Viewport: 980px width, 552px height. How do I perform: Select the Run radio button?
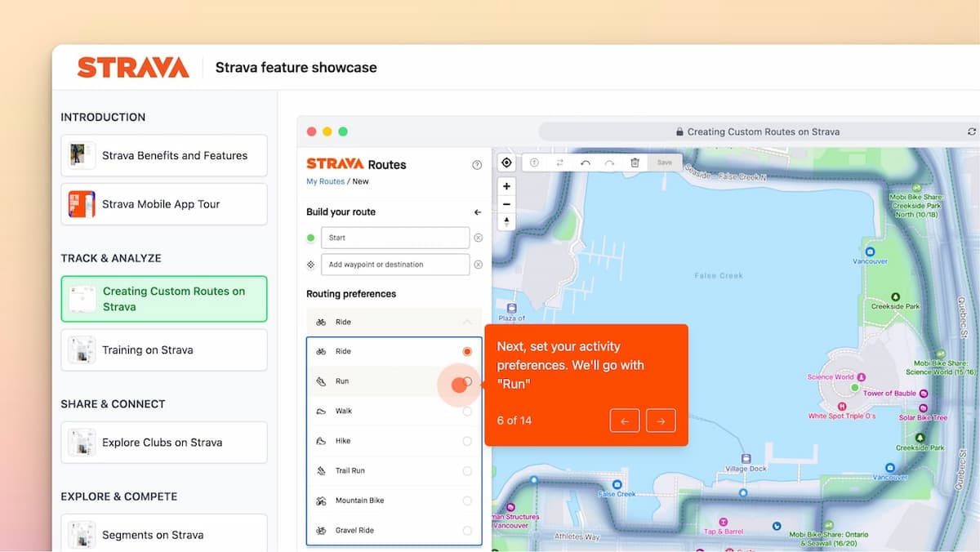(466, 381)
